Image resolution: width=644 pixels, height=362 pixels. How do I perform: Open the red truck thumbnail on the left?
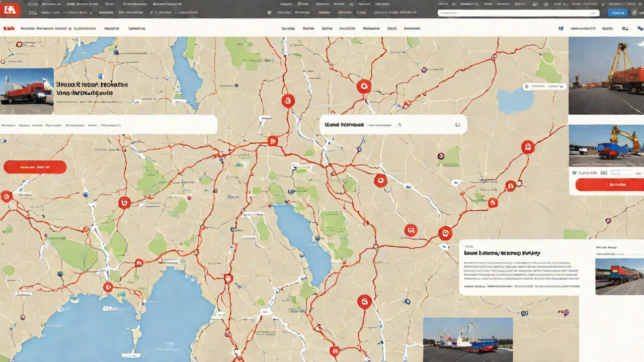pyautogui.click(x=27, y=91)
